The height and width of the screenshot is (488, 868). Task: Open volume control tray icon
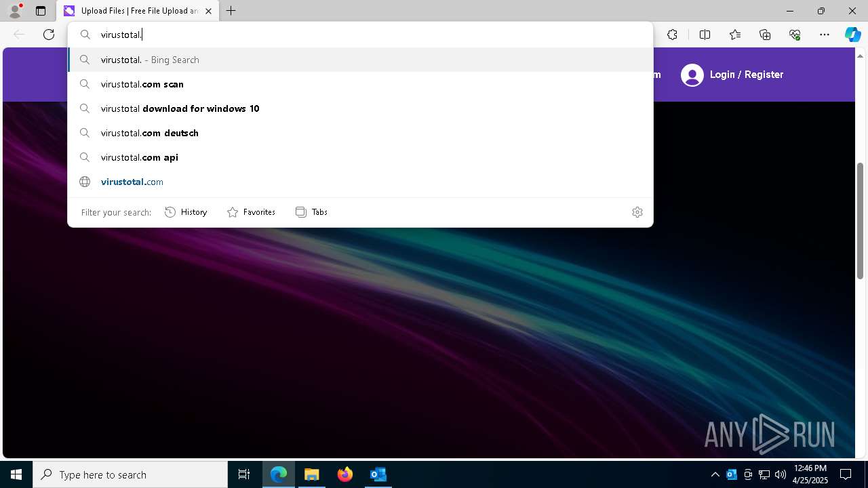point(781,474)
